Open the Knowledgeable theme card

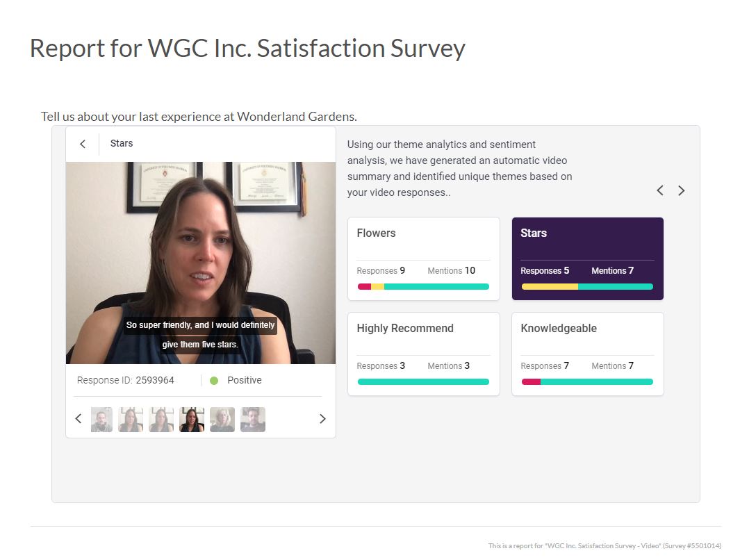coord(587,353)
